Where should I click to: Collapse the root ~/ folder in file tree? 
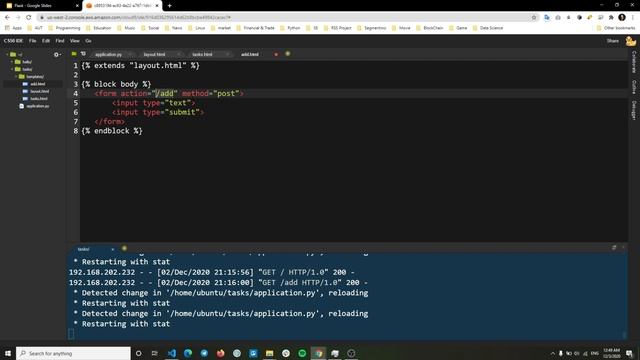[x=7, y=54]
